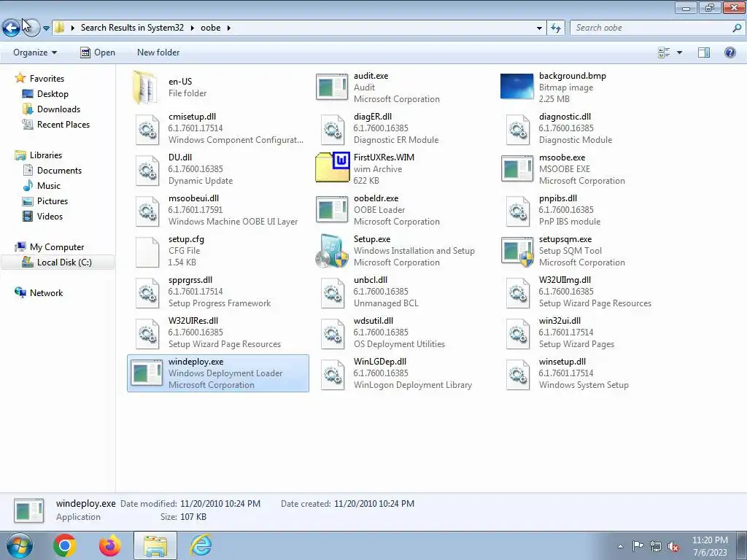The image size is (747, 560).
Task: Select the msoobe.exe file icon
Action: coord(517,168)
